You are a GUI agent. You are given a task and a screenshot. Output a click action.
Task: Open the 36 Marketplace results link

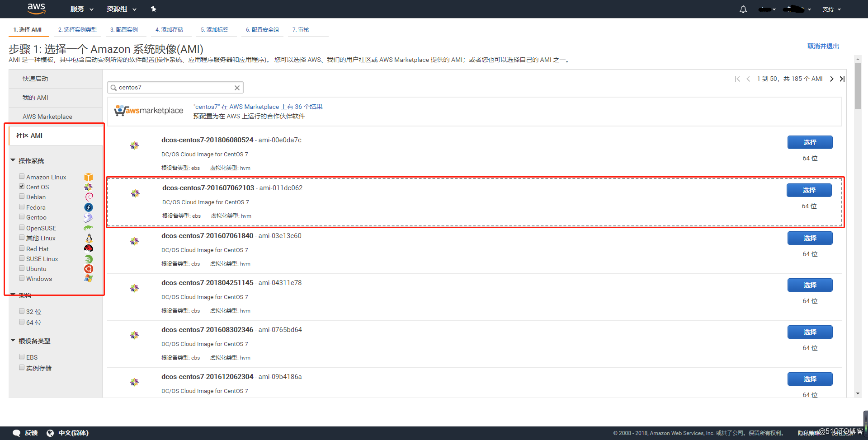click(258, 107)
